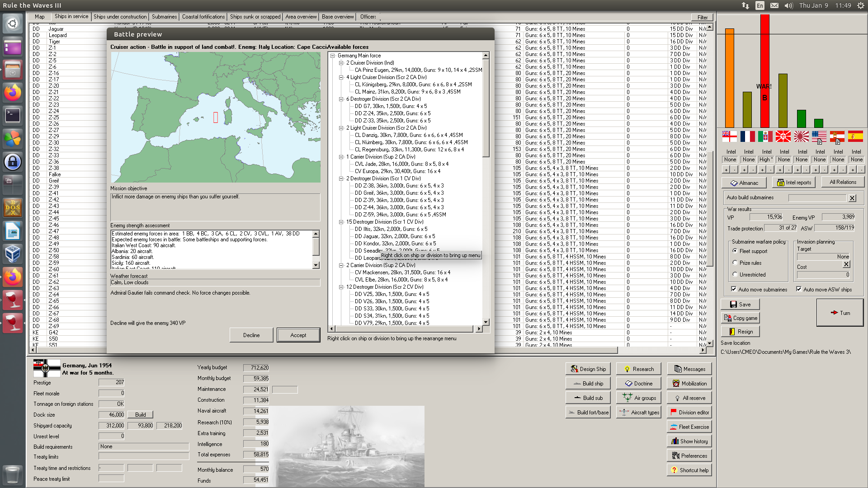Viewport: 868px width, 488px height.
Task: Open the Research screen
Action: pyautogui.click(x=638, y=369)
